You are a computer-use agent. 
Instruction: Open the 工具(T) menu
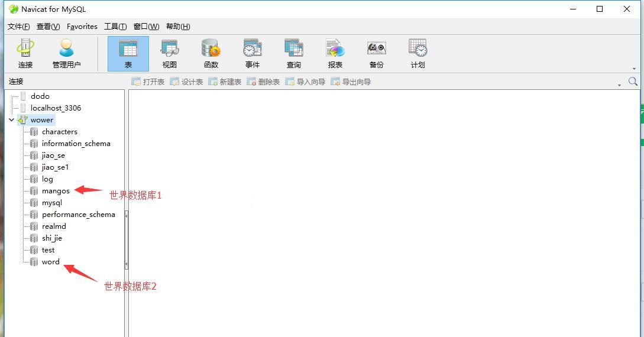point(115,27)
